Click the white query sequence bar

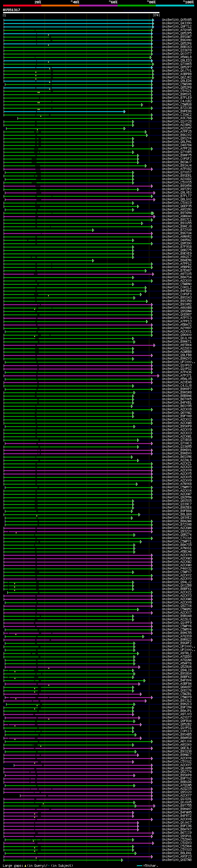tap(81, 13)
